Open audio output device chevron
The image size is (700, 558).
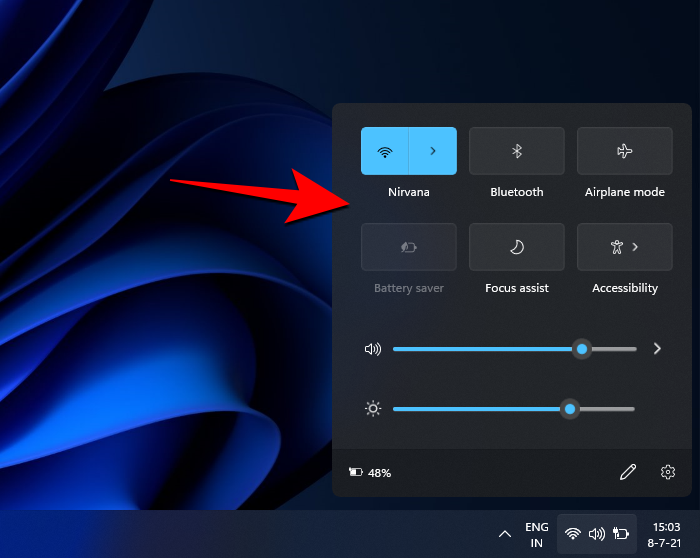tap(657, 349)
